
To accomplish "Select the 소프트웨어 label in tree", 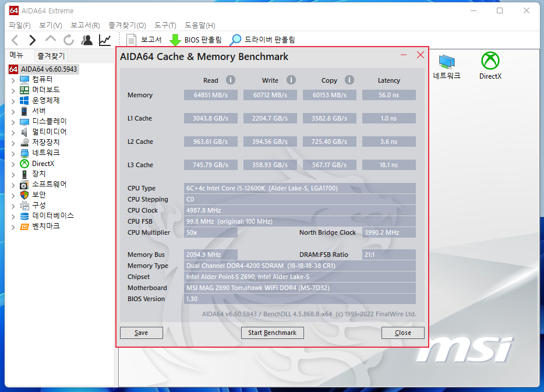I will click(50, 185).
